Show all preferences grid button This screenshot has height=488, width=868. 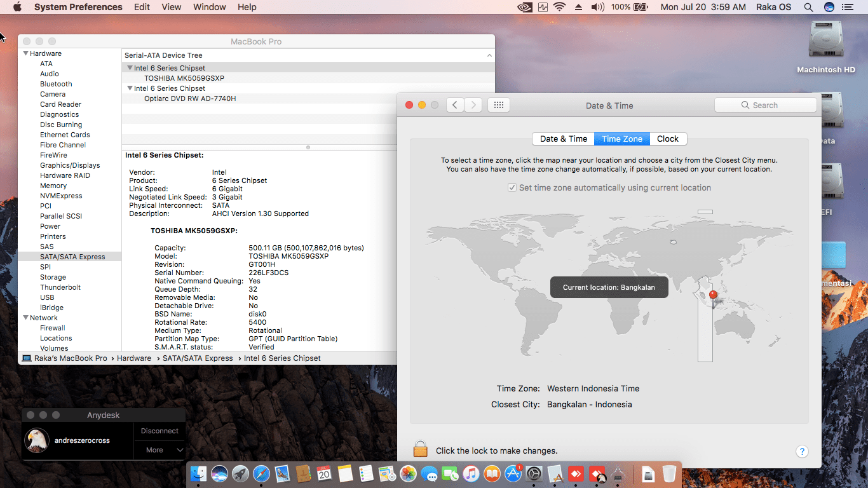coord(499,105)
